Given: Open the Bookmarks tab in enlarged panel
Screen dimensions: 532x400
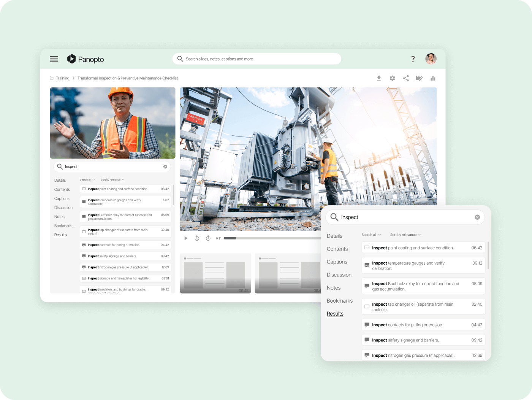Looking at the screenshot, I should point(339,301).
